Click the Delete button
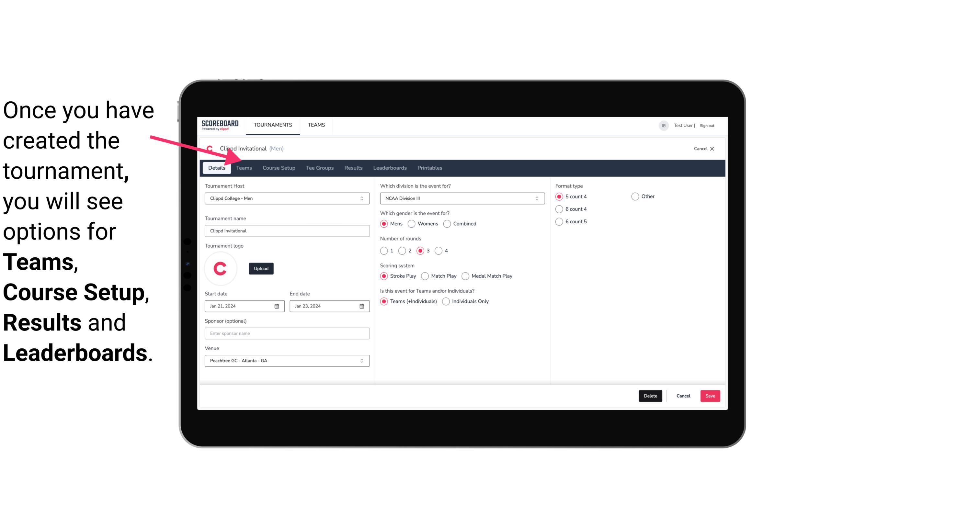 click(x=649, y=396)
